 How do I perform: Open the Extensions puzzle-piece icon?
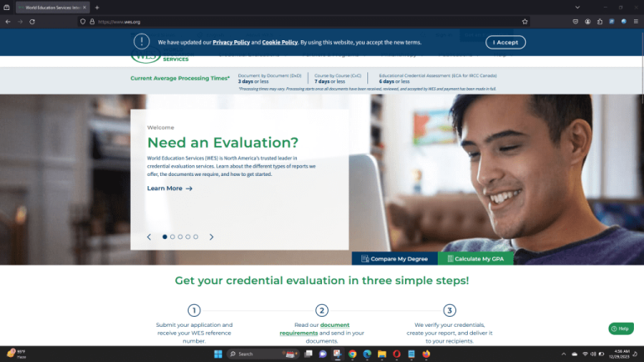point(600,22)
